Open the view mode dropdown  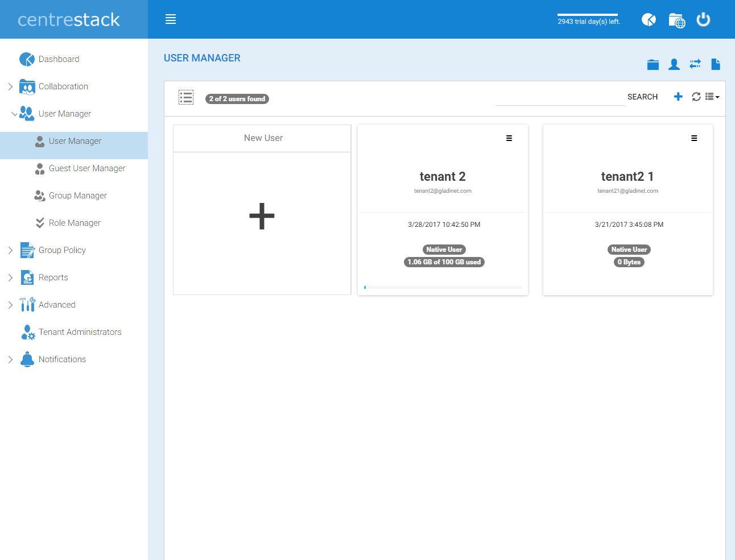pos(712,97)
